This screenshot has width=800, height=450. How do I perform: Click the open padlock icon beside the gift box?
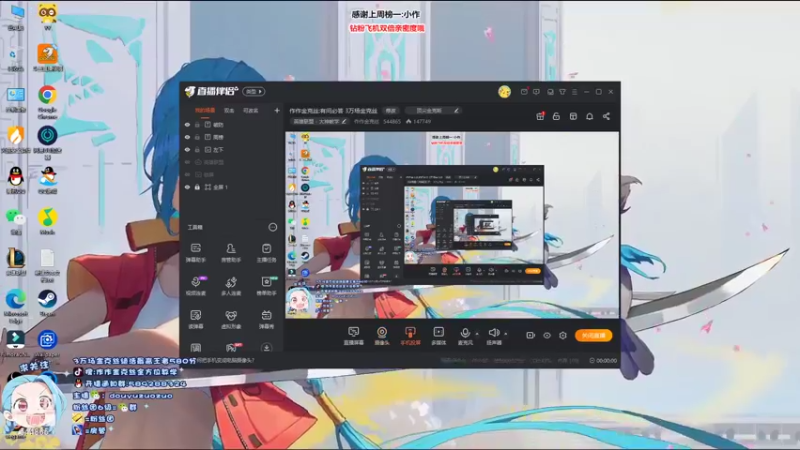tap(556, 116)
